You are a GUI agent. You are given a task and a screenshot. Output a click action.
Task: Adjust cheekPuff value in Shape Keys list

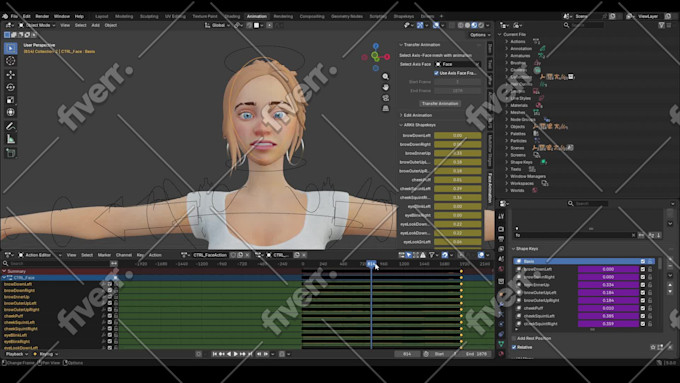pos(608,308)
